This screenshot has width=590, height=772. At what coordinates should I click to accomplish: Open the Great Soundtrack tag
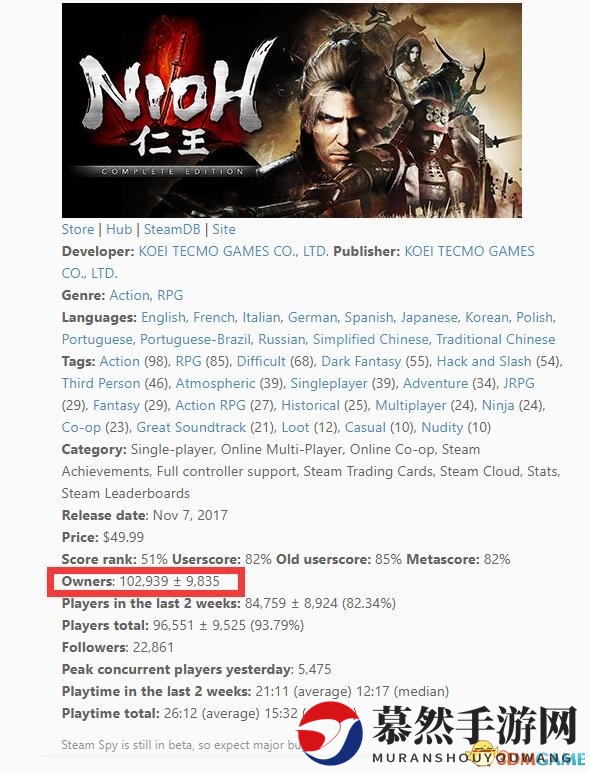pos(191,427)
